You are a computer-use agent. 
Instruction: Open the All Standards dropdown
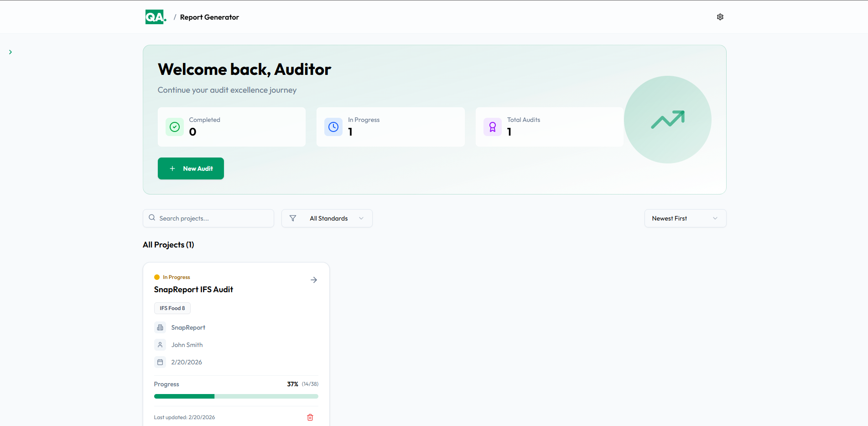(x=327, y=218)
